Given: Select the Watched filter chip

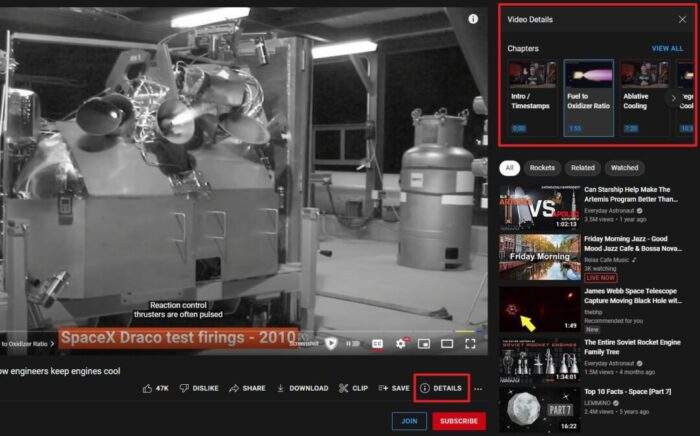Looking at the screenshot, I should pos(624,168).
